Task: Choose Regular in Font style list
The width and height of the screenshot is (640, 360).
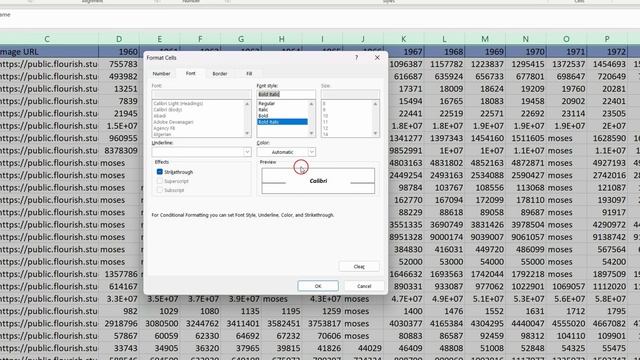Action: click(x=282, y=104)
